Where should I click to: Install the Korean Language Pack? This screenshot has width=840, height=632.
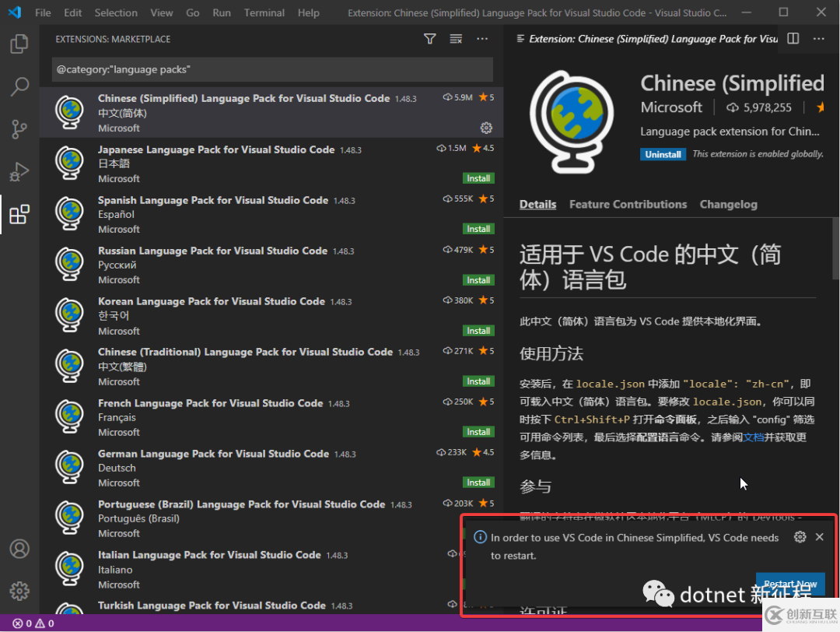[x=478, y=331]
